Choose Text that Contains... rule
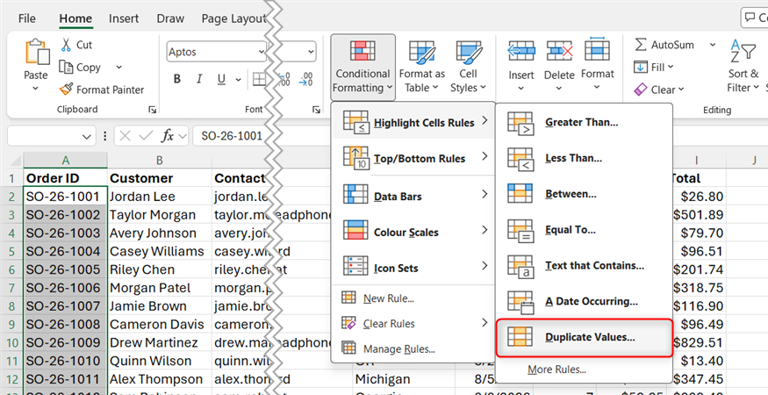The image size is (768, 395). click(x=583, y=266)
